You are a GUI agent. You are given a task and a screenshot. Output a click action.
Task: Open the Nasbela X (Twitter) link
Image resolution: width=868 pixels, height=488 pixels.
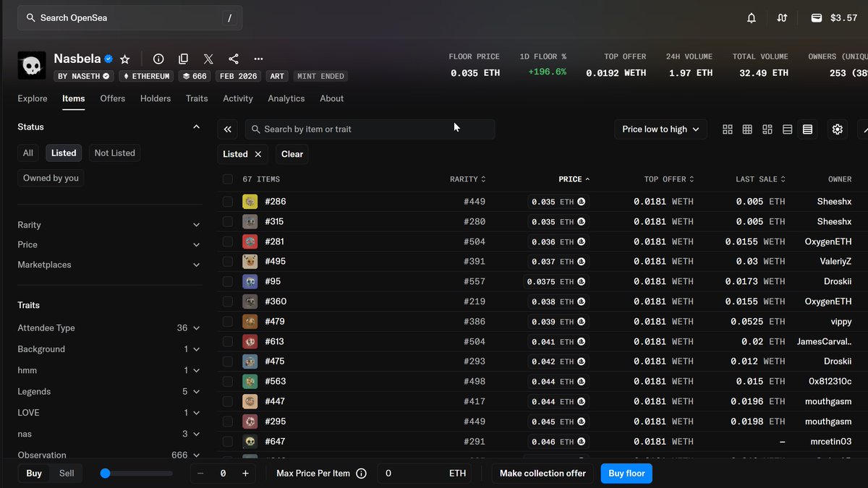tap(208, 59)
